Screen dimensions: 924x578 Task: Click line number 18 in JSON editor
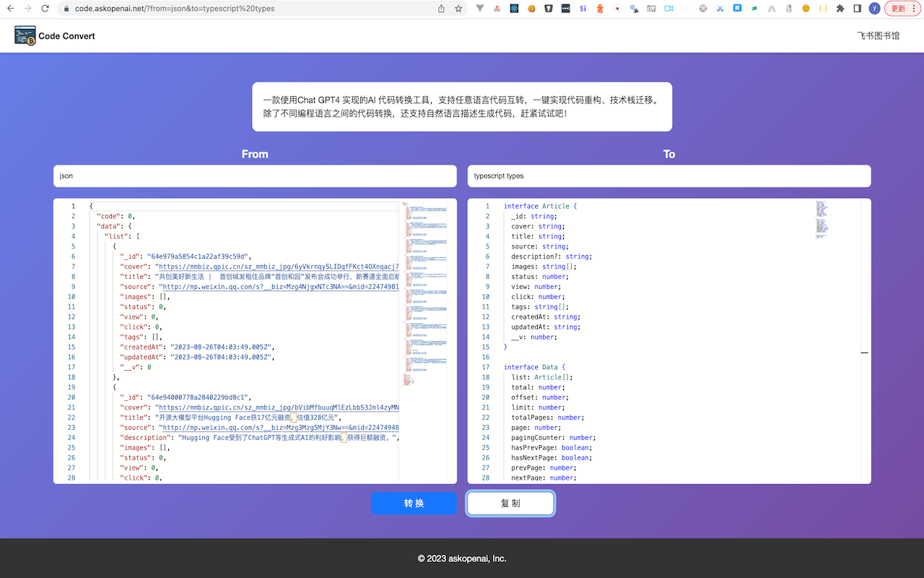point(71,377)
